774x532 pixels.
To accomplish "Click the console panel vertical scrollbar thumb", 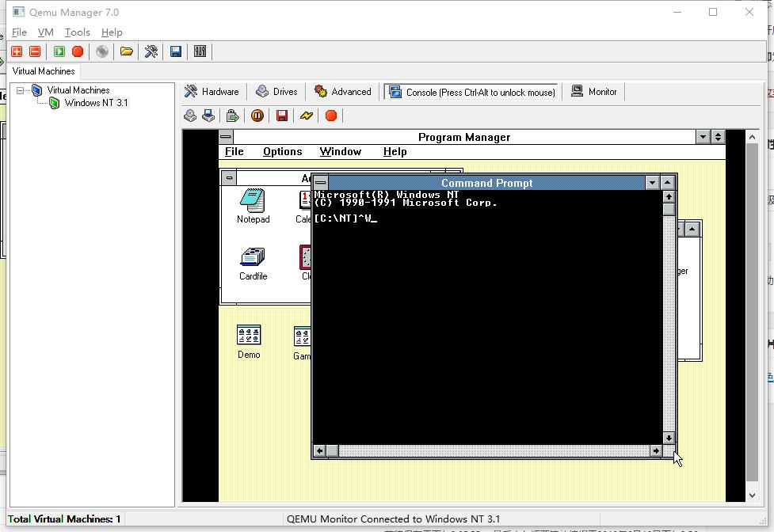I will click(x=752, y=312).
